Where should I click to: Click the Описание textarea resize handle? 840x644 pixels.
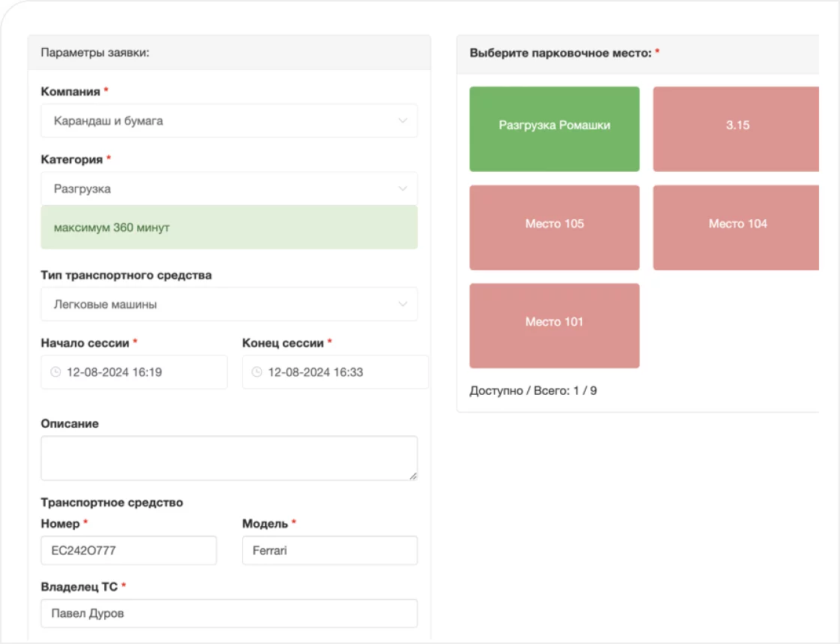[x=412, y=475]
